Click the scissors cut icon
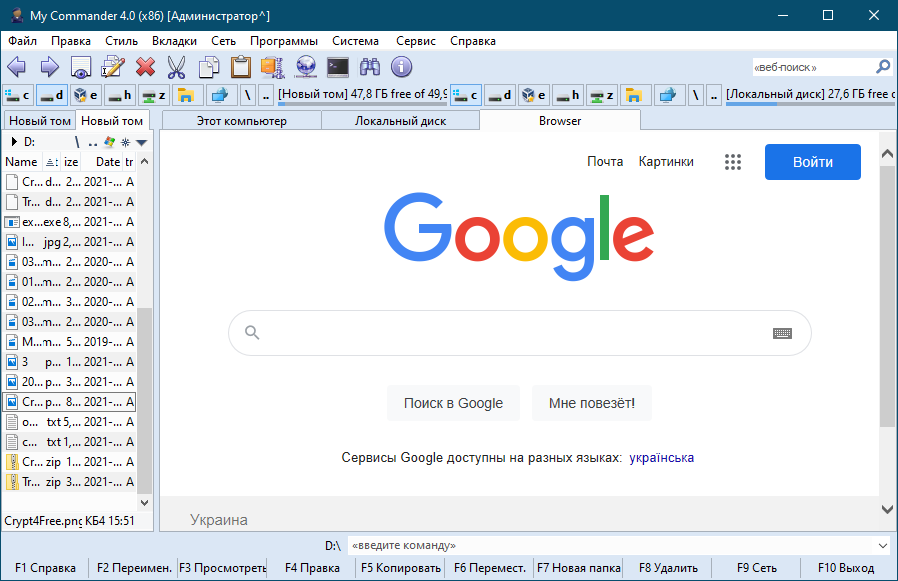Viewport: 898px width, 581px height. coord(176,67)
